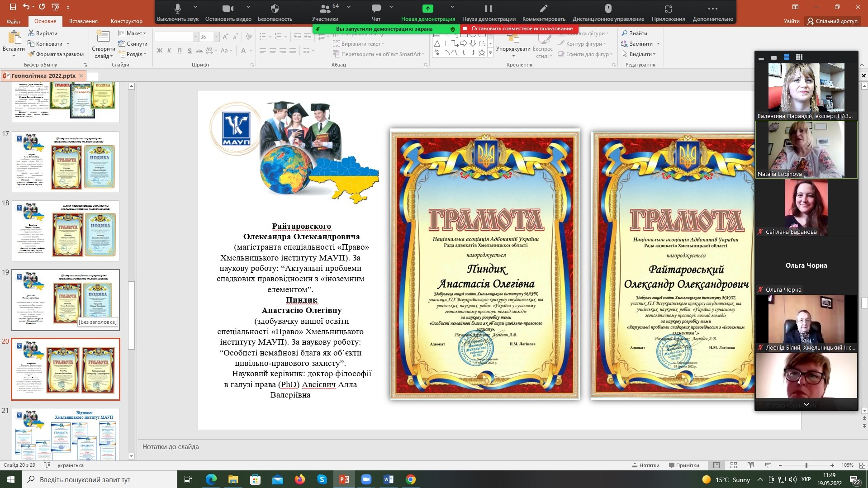This screenshot has height=488, width=868.
Task: Start a new share with green arrow icon
Action: pos(427,9)
